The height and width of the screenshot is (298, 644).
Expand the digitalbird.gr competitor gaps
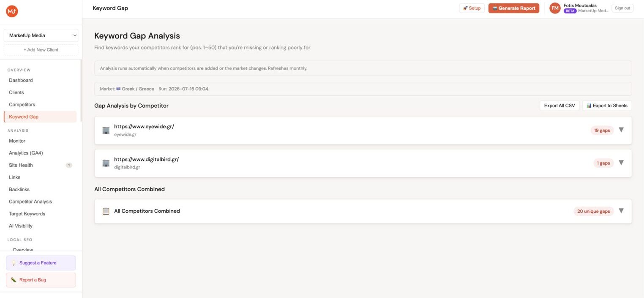621,163
